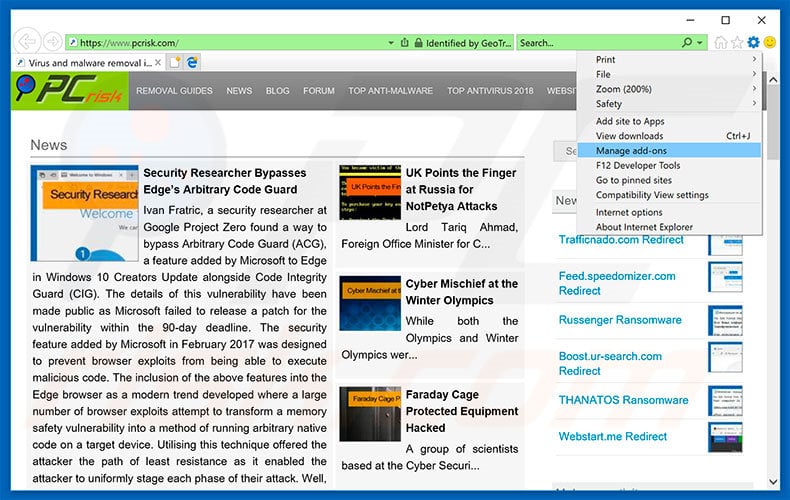Open FORUM nav item
This screenshot has width=790, height=500.
pyautogui.click(x=318, y=91)
